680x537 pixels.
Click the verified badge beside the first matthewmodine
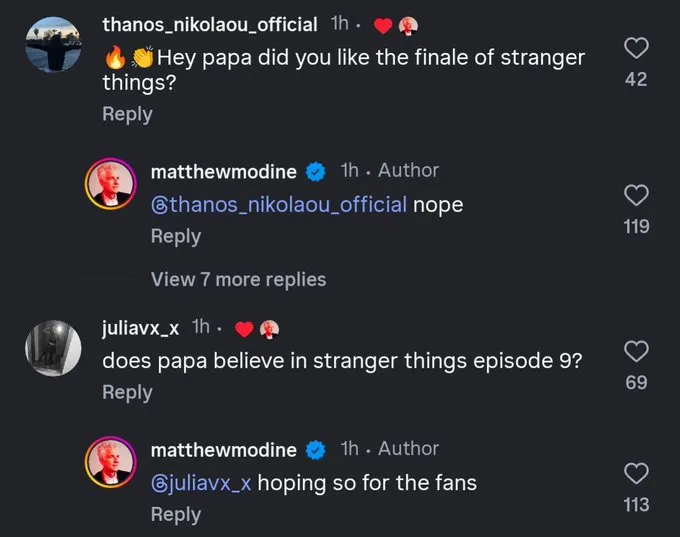pyautogui.click(x=315, y=172)
